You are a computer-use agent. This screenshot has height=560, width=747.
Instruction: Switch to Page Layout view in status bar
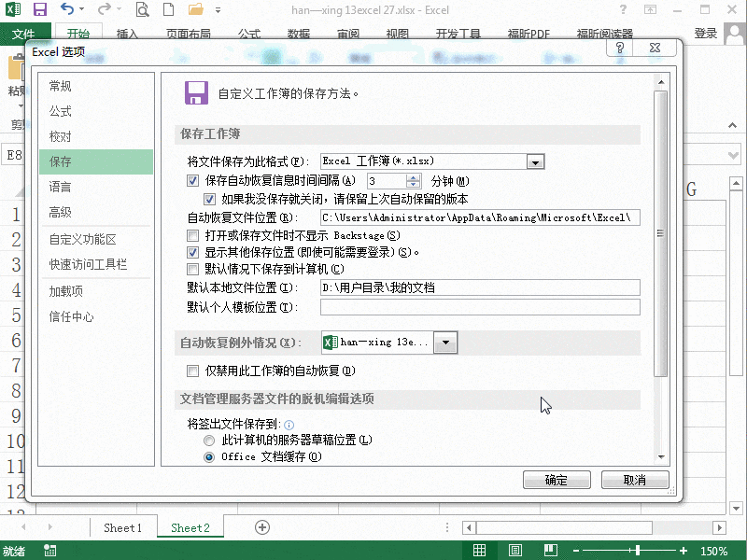coord(514,551)
